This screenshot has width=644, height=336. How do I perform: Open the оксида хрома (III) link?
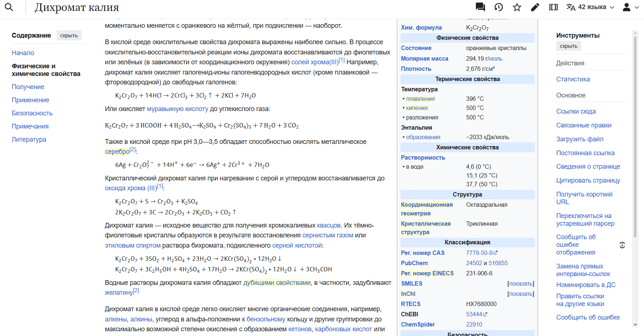pyautogui.click(x=130, y=188)
